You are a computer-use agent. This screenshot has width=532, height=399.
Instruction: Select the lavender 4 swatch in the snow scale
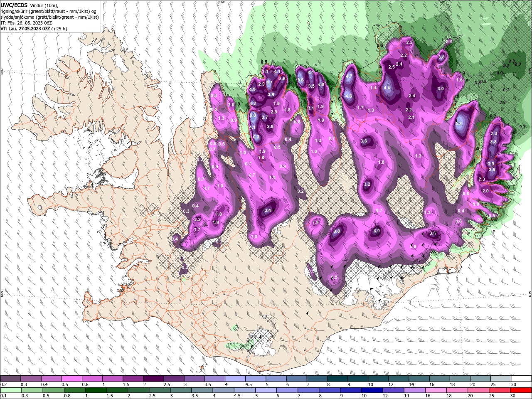click(235, 379)
